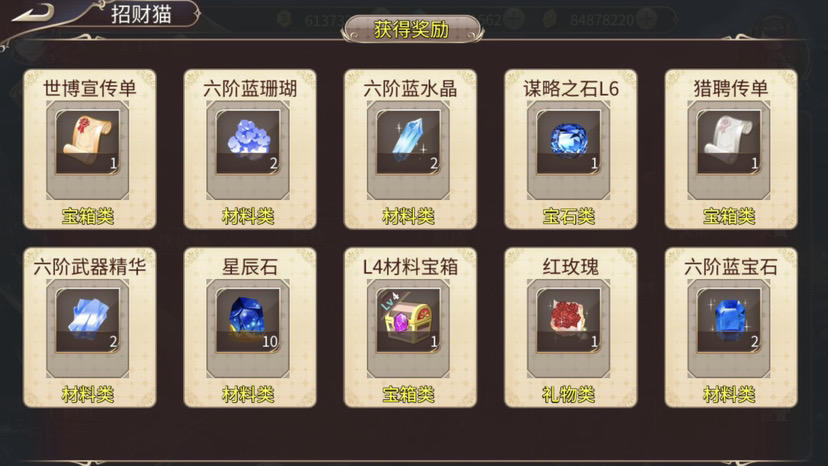Click the 宝石类 label under 谋略之石L6
Image resolution: width=828 pixels, height=466 pixels.
point(569,216)
